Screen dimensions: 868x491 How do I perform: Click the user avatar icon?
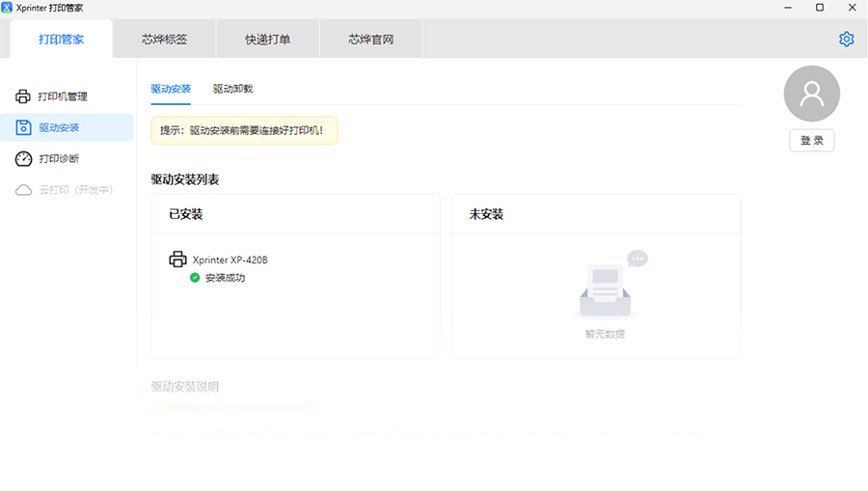pos(811,94)
